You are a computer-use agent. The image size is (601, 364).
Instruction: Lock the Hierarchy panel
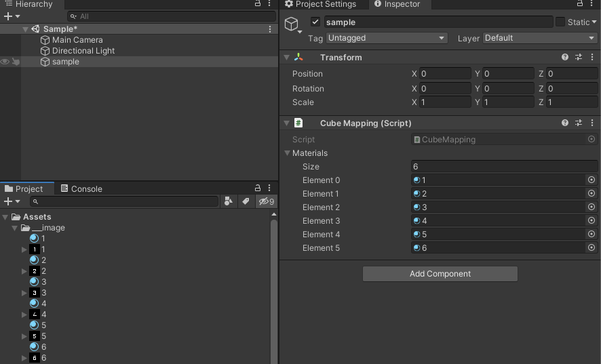pos(258,3)
